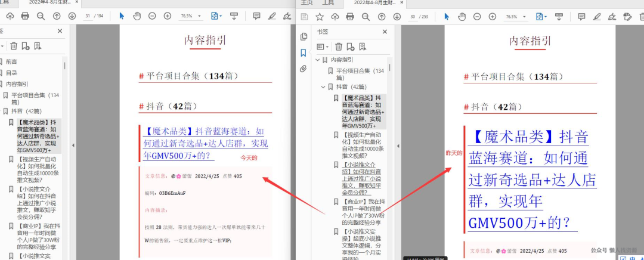
Task: Find current bookmark in left window panel
Action: tap(38, 46)
